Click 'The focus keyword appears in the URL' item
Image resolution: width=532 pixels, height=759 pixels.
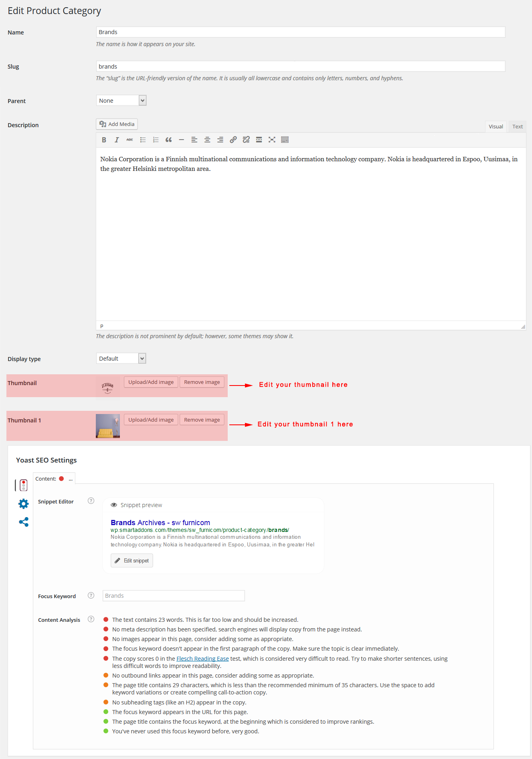(180, 712)
